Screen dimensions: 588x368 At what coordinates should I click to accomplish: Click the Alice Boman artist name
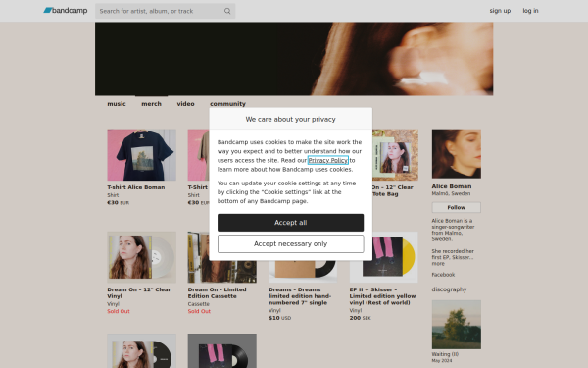pyautogui.click(x=452, y=186)
